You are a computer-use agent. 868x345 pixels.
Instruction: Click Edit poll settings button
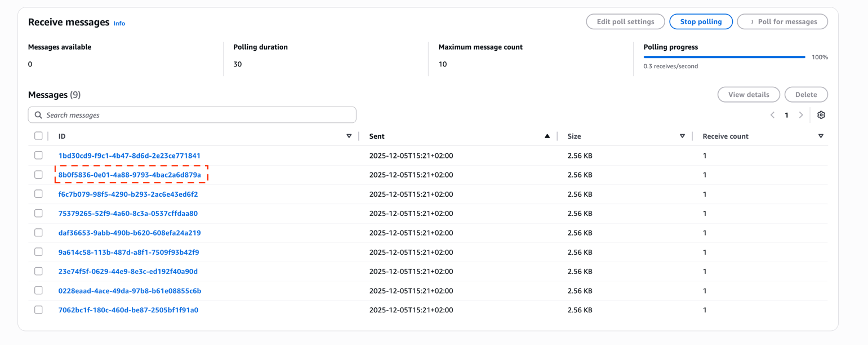[625, 22]
